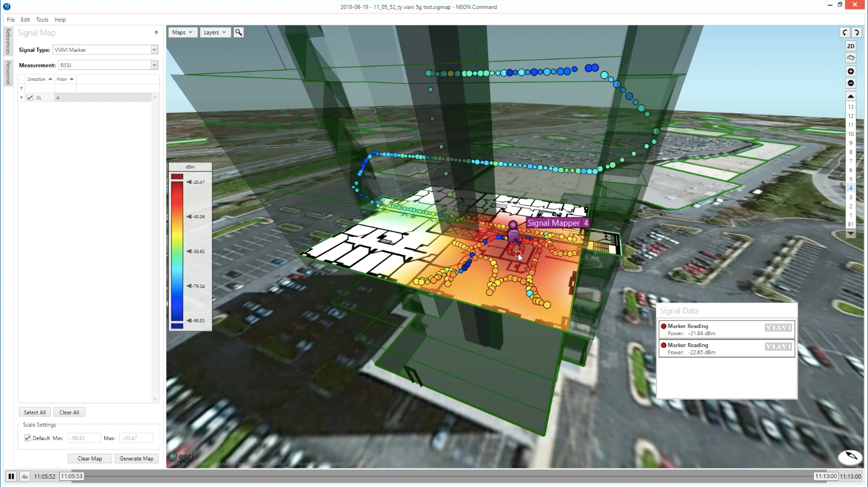Click the 11:05:53 timeline time marker
The width and height of the screenshot is (868, 487).
coord(72,476)
